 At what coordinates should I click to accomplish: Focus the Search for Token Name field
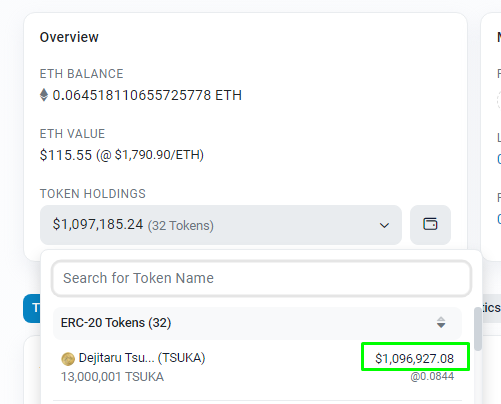tap(261, 278)
